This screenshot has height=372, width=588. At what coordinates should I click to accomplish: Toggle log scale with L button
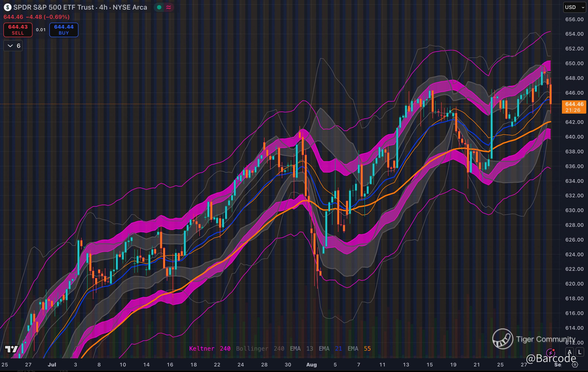[x=580, y=352]
